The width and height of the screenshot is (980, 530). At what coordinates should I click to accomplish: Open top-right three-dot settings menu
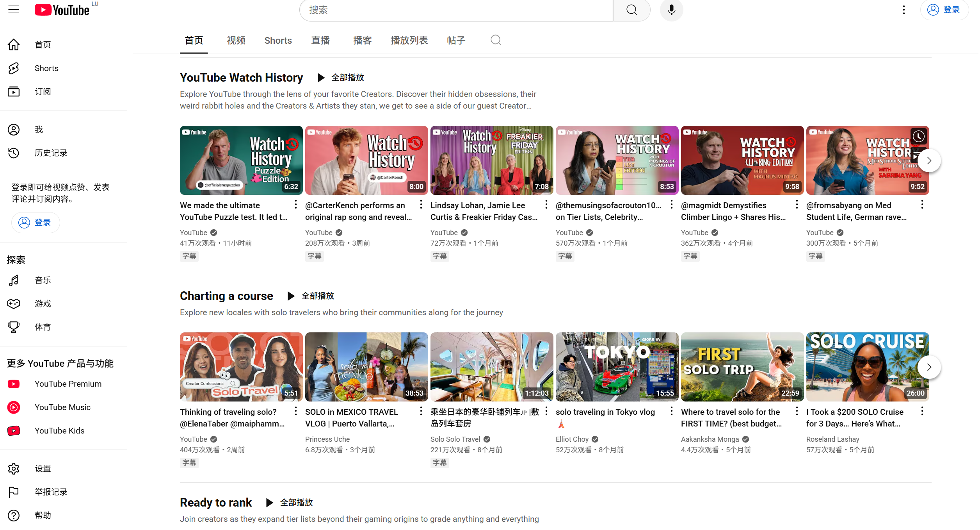904,10
